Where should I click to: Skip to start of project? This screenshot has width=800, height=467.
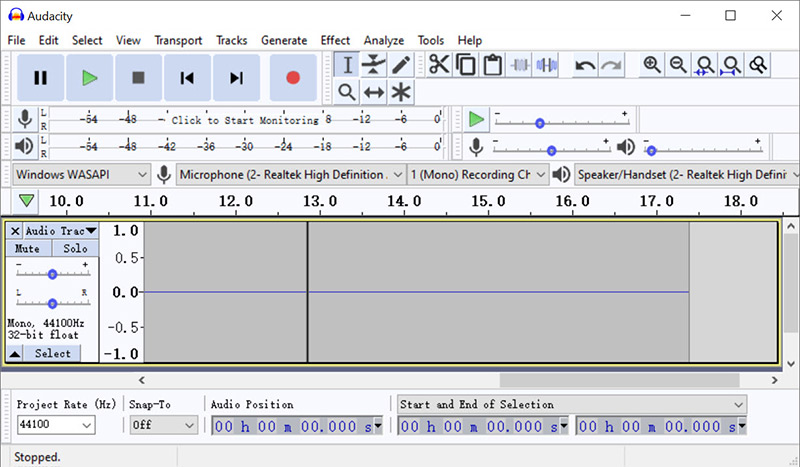pos(187,78)
